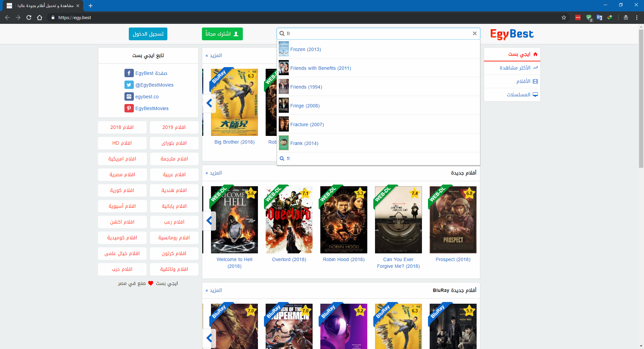The image size is (644, 349).
Task: Open the Prospect (2018) poster
Action: coord(453,220)
